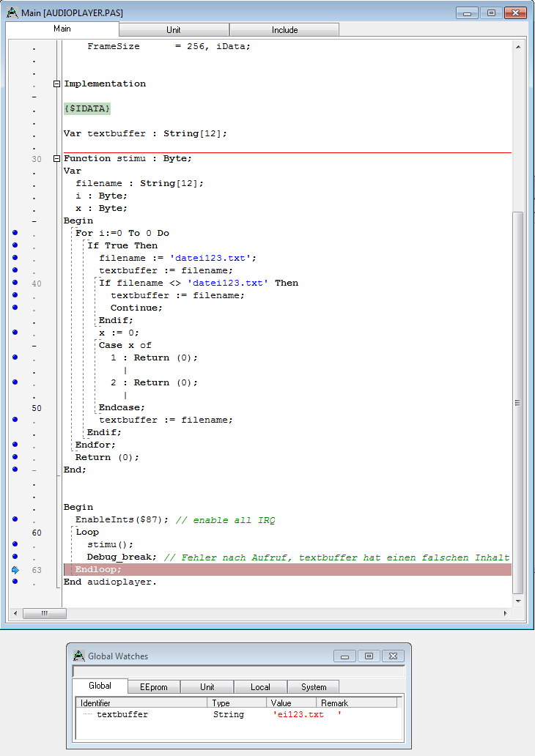Minimize the Global Watches window
This screenshot has height=756, width=535.
[x=344, y=656]
